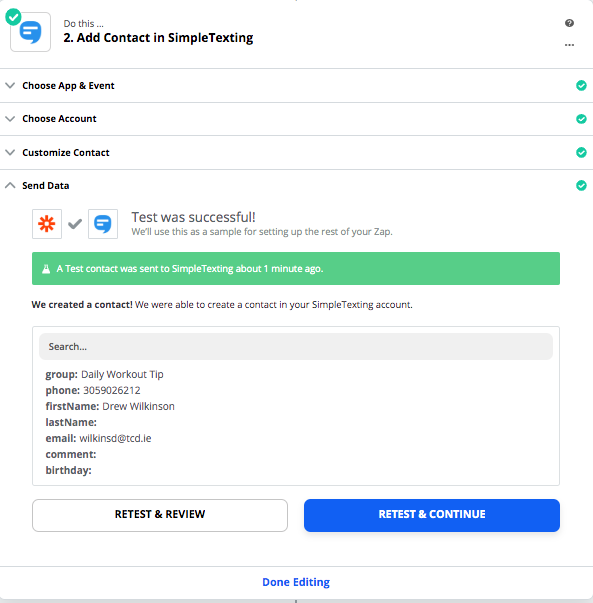Collapse the Send Data section
593x603 pixels.
point(296,186)
